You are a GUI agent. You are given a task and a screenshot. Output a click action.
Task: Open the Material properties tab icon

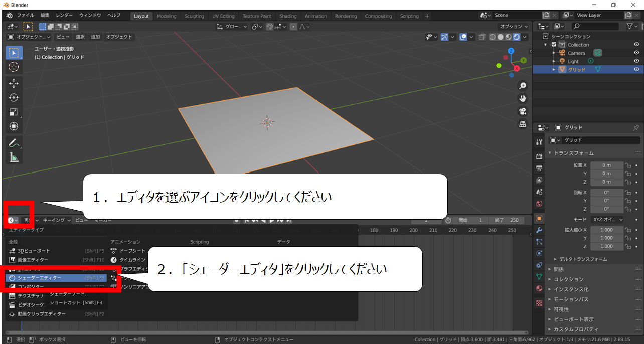click(539, 289)
